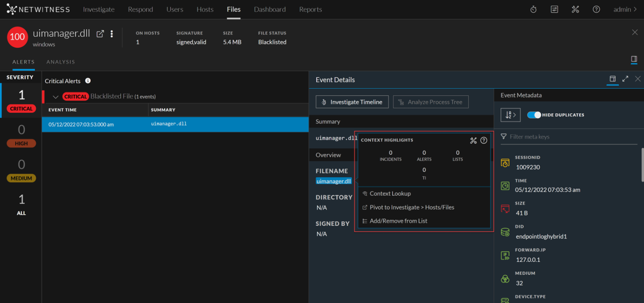Open the help question mark in top bar
The height and width of the screenshot is (303, 644).
pos(596,9)
